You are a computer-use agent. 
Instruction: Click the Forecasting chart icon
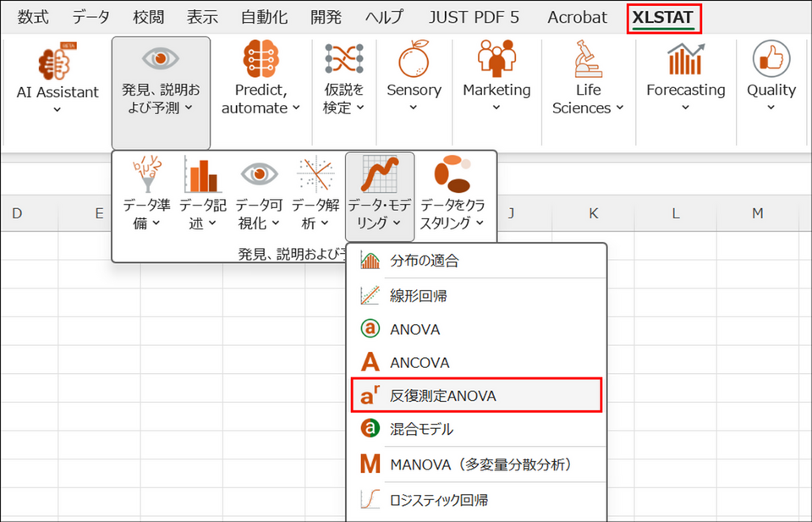685,59
